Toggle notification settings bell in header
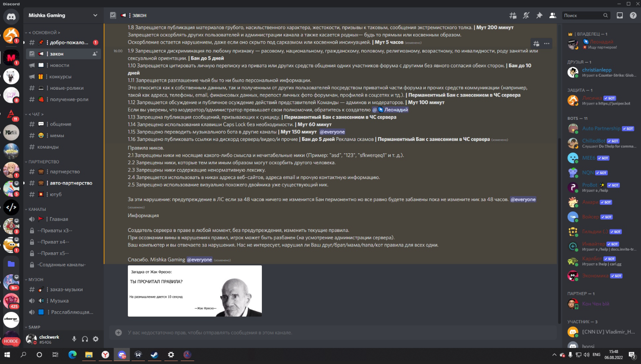 coord(526,15)
